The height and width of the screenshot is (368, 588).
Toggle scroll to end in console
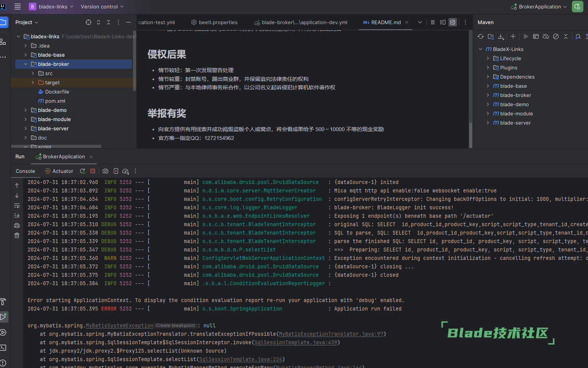click(17, 215)
